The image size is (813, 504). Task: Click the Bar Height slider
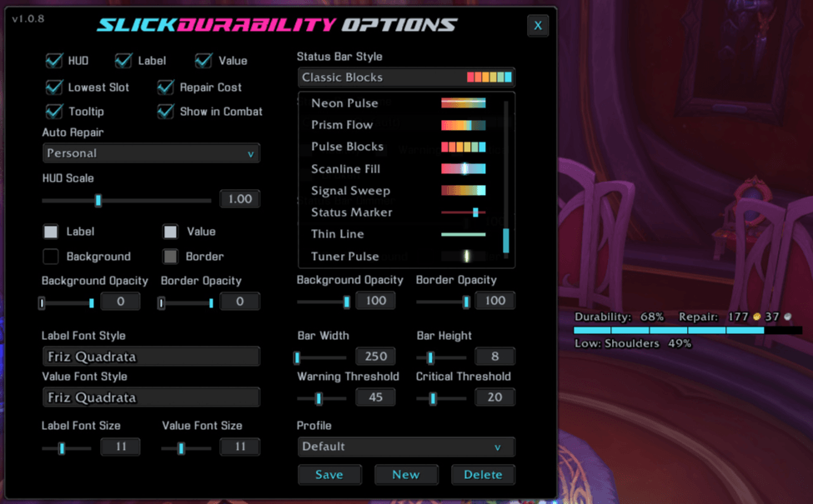[442, 357]
